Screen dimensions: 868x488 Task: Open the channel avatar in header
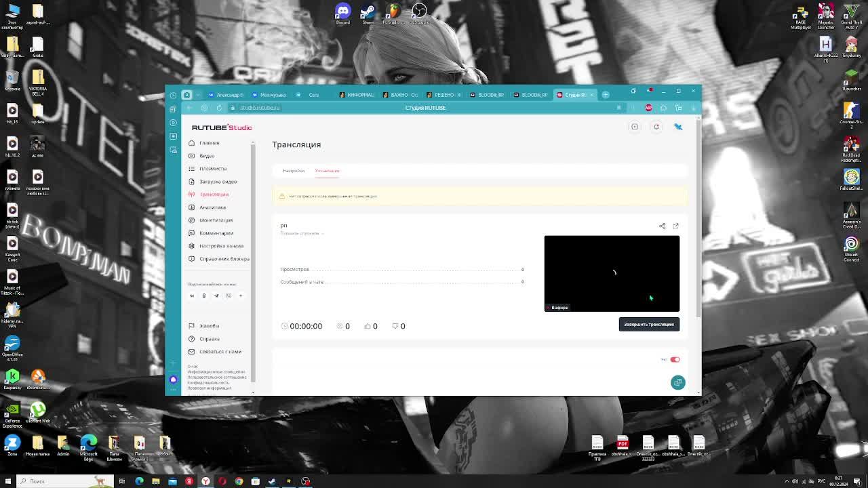pos(677,127)
